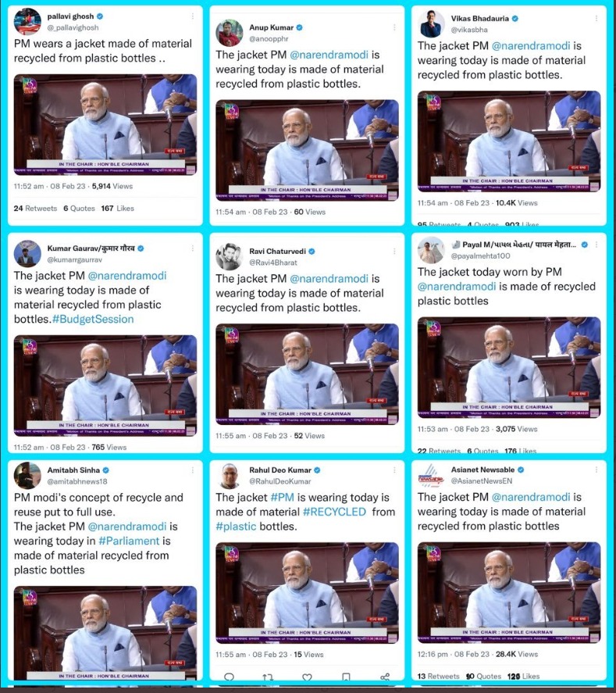View 24 Retweets on pallavi ghosh's tweet
Screen dimensions: 616x693
(35, 208)
